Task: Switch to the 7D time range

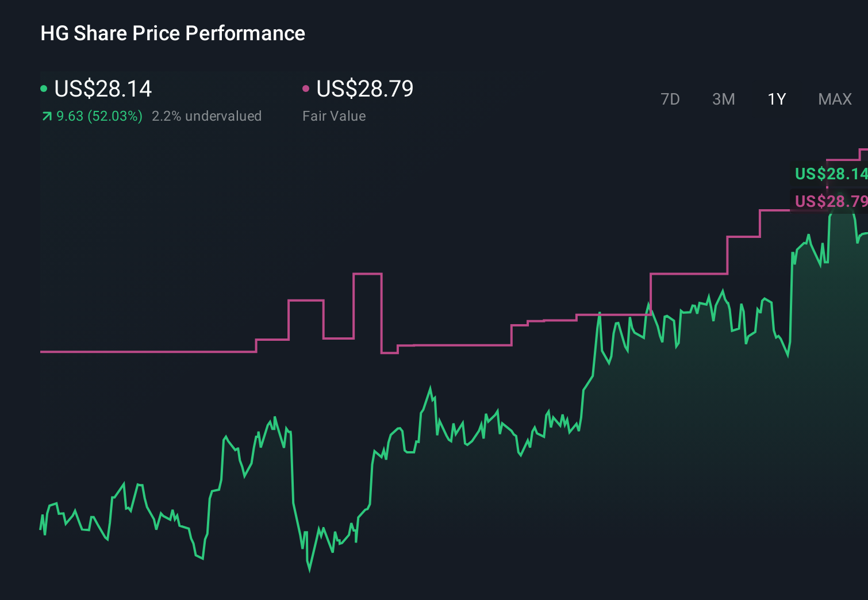Action: pos(670,99)
